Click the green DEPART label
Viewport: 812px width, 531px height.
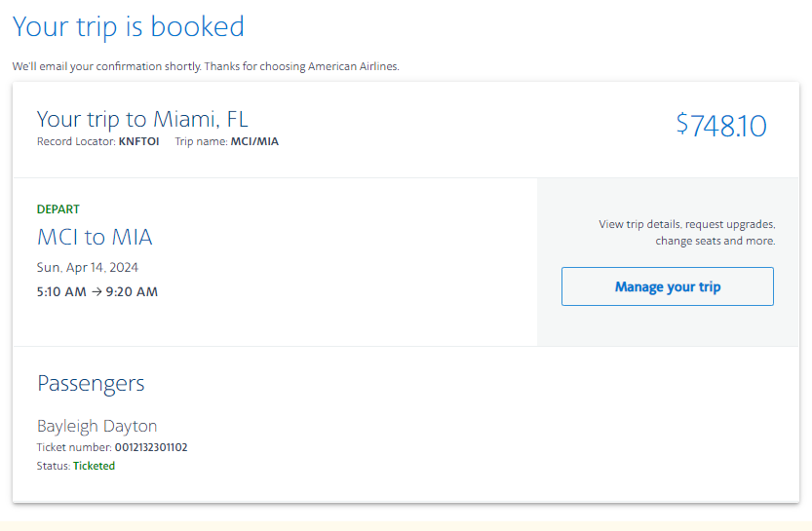pos(58,209)
